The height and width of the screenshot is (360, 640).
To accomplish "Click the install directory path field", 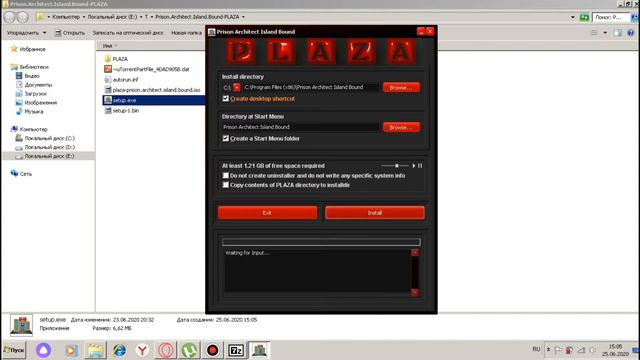I will (310, 87).
